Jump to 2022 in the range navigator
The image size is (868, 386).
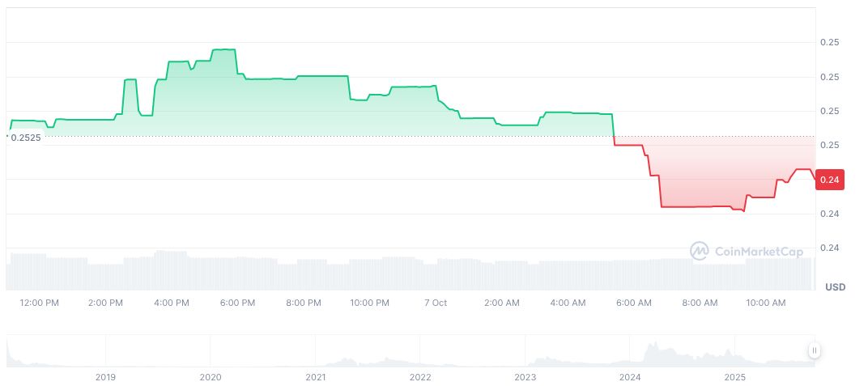[420, 377]
